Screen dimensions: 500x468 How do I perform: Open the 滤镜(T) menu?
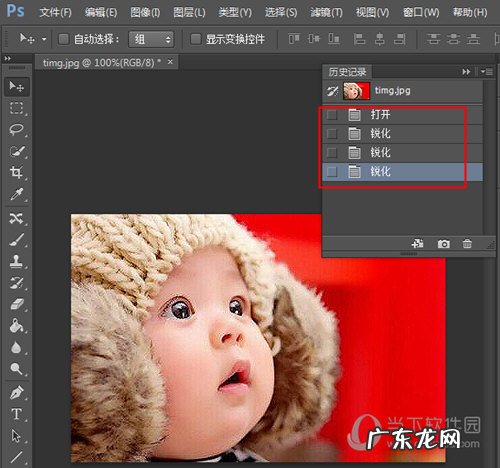pyautogui.click(x=326, y=13)
